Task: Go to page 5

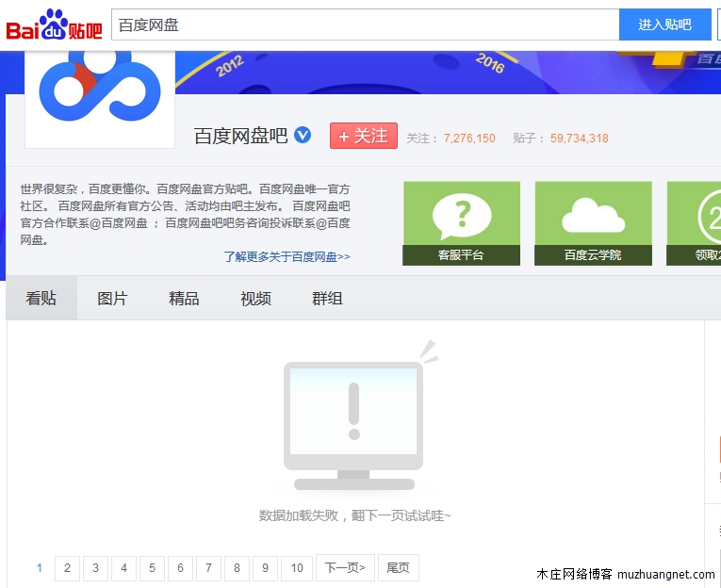Action: tap(152, 568)
